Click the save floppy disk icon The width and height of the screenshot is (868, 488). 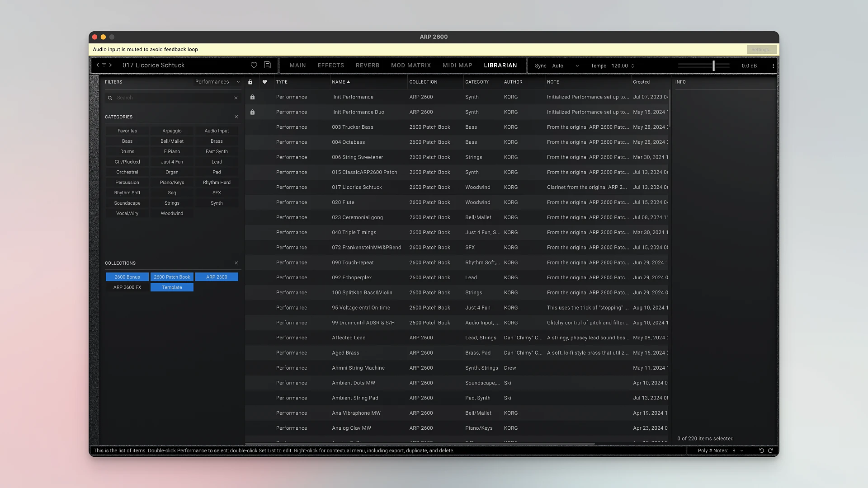268,65
